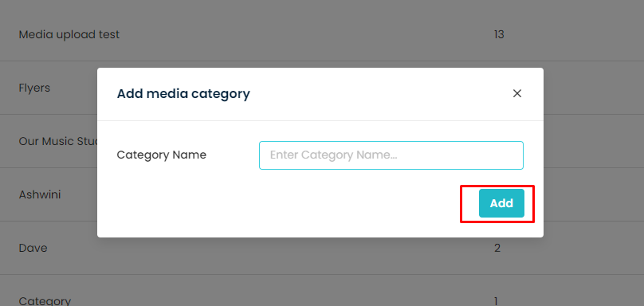Focus the Category Name text box
644x306 pixels.
pyautogui.click(x=391, y=155)
